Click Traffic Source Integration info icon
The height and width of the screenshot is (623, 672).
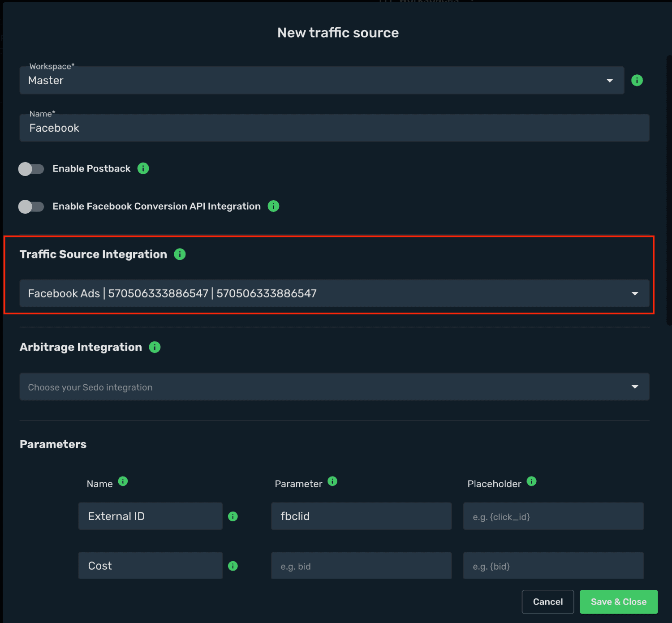180,254
